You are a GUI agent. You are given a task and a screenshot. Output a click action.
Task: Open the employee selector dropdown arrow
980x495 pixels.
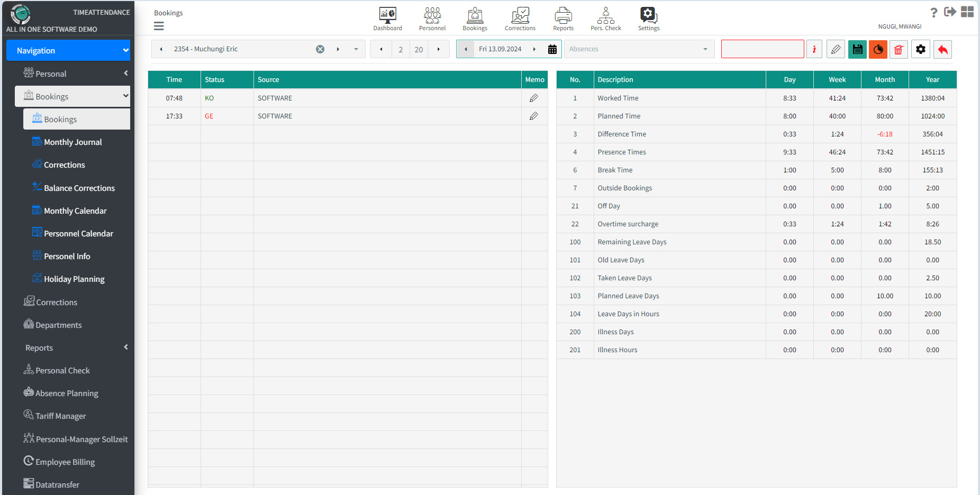pyautogui.click(x=356, y=49)
